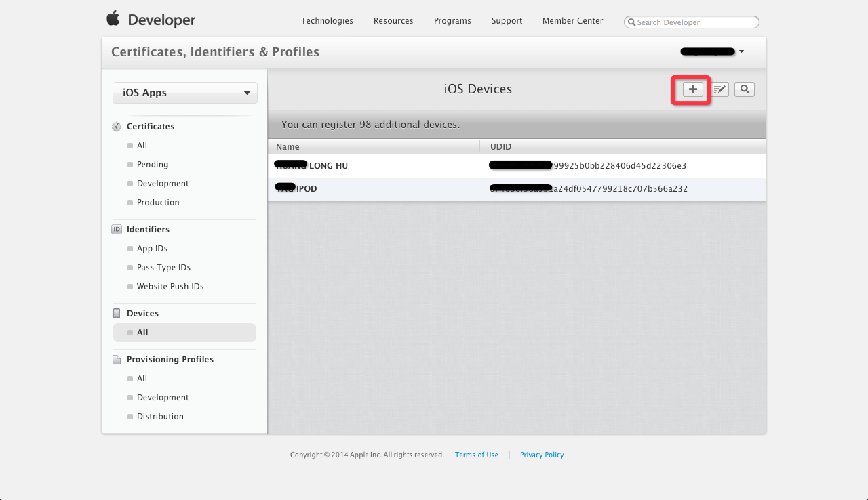This screenshot has width=868, height=500.
Task: Open App IDs under Identifiers
Action: point(152,249)
